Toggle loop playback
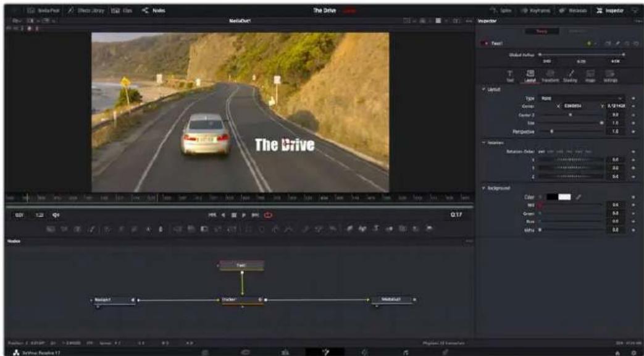Image resolution: width=644 pixels, height=356 pixels. [268, 215]
